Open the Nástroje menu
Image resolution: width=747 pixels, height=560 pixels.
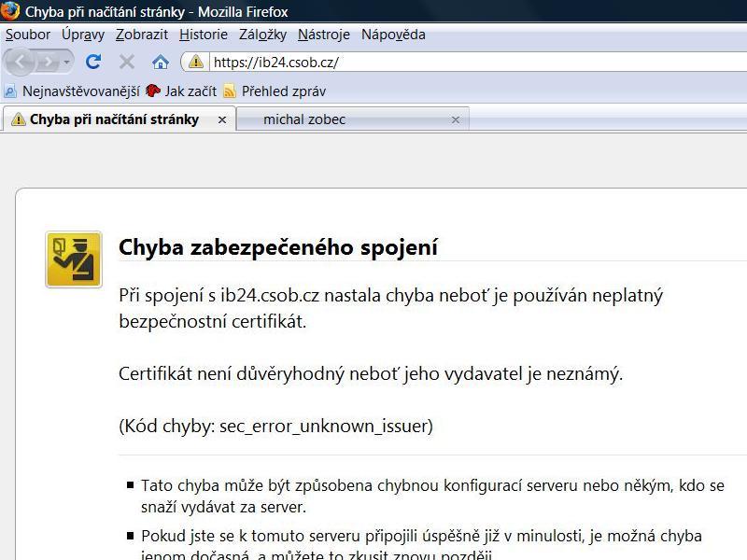pyautogui.click(x=324, y=35)
